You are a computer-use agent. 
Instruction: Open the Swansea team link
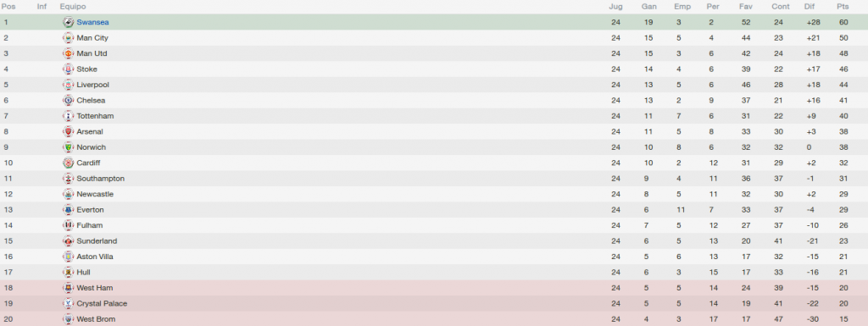pyautogui.click(x=92, y=23)
